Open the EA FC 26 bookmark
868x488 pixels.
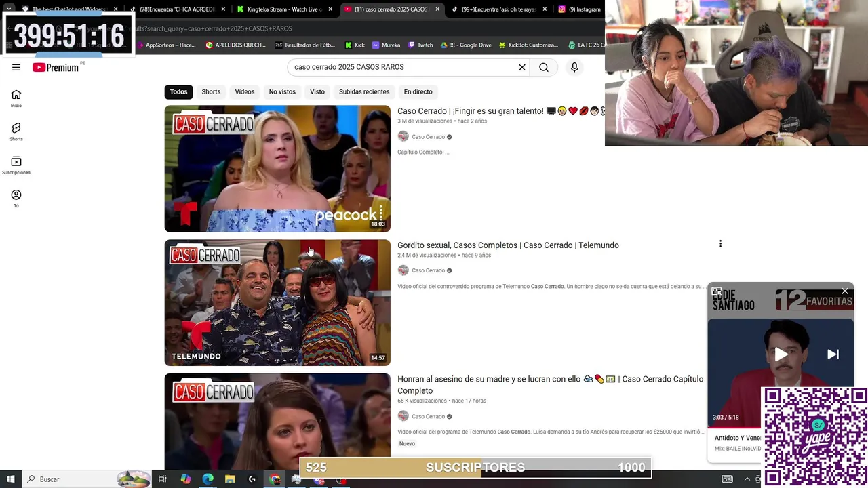click(x=587, y=45)
